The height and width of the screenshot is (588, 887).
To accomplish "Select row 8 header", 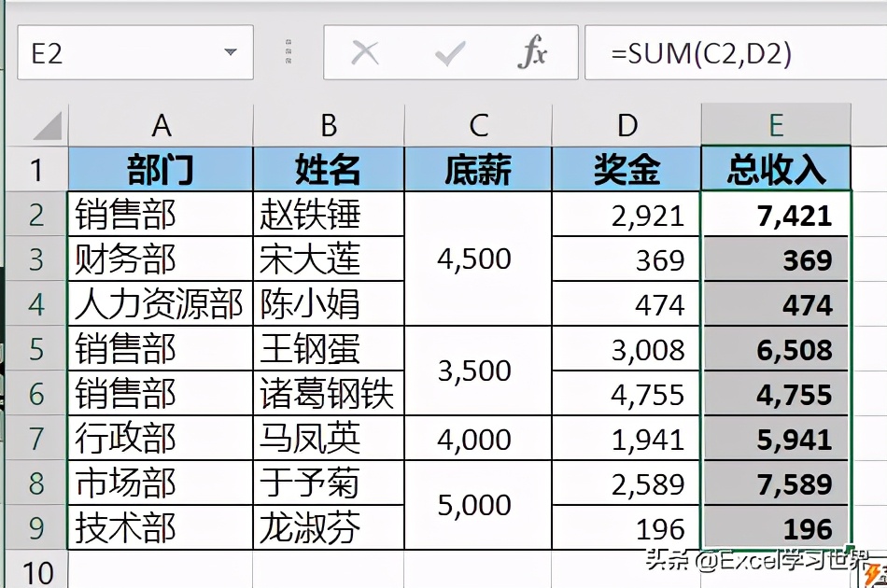I will pyautogui.click(x=36, y=483).
